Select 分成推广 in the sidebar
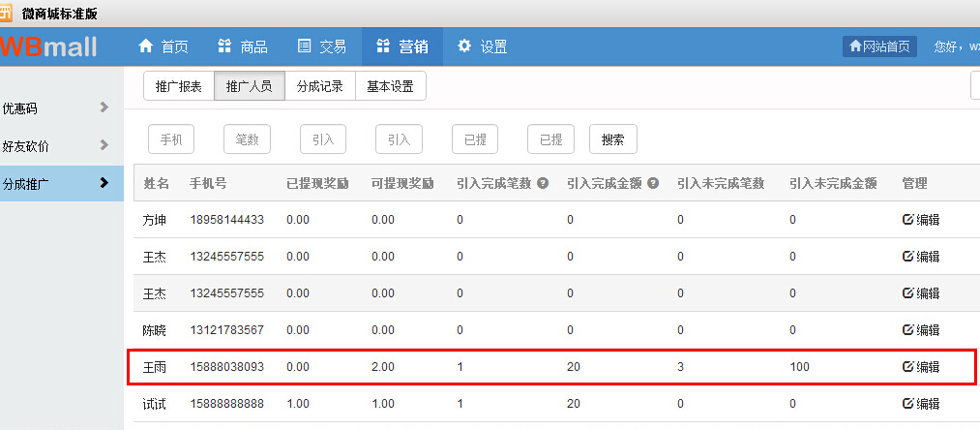This screenshot has height=430, width=980. 58,183
